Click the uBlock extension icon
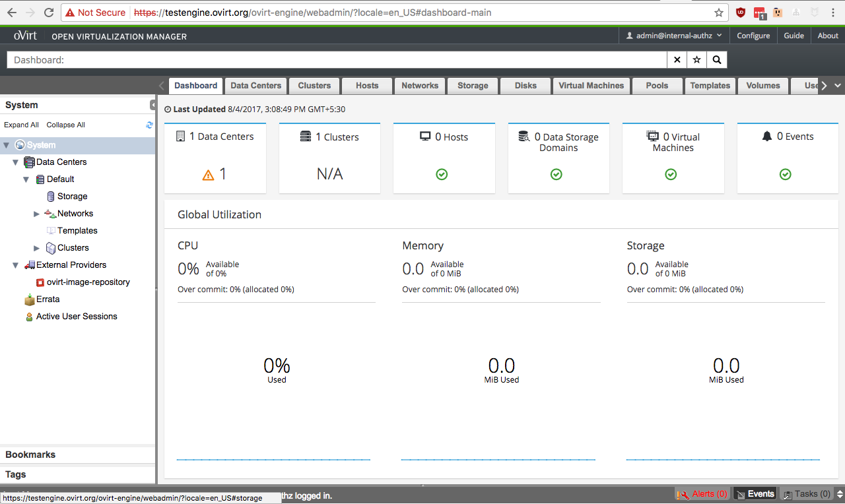Screen dimensions: 845x504 (x=741, y=13)
